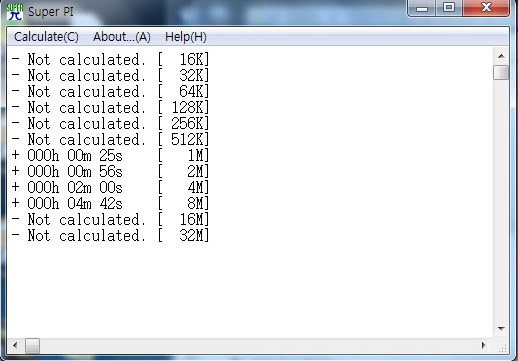Open the About...(A) menu
The height and width of the screenshot is (361, 518).
point(122,37)
